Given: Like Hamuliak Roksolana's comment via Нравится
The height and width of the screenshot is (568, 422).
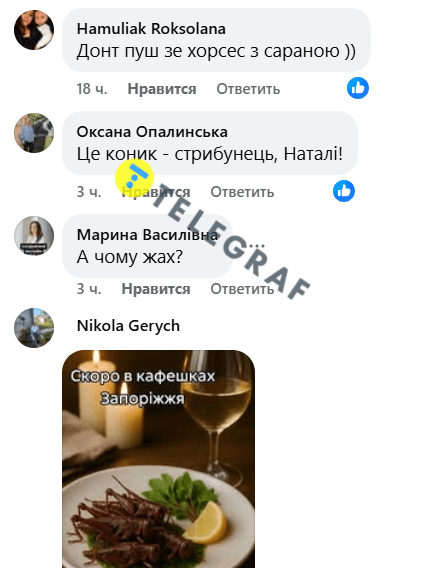Looking at the screenshot, I should [x=162, y=89].
